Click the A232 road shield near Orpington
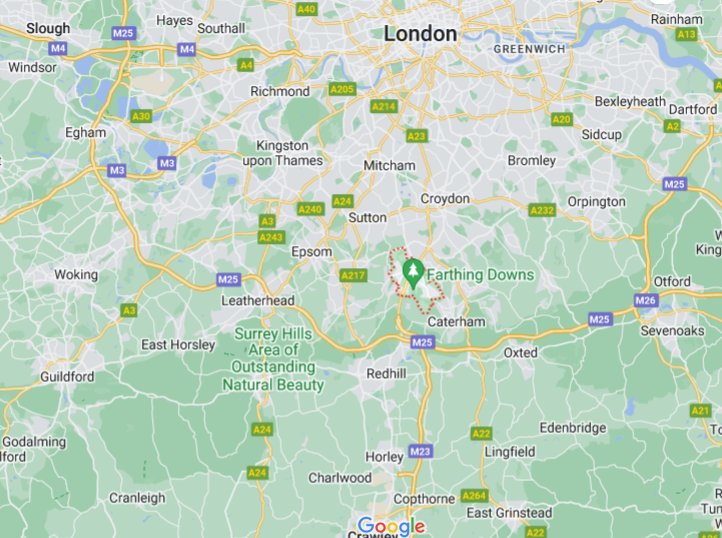722x538 pixels. click(542, 211)
